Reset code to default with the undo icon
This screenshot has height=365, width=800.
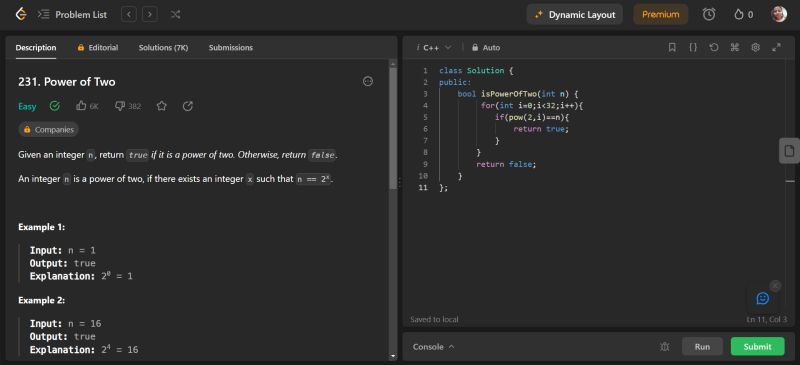pos(714,47)
